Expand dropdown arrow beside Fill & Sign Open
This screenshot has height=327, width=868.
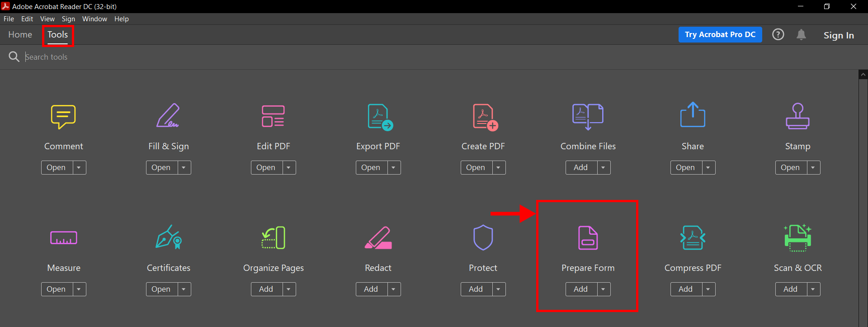tap(184, 167)
